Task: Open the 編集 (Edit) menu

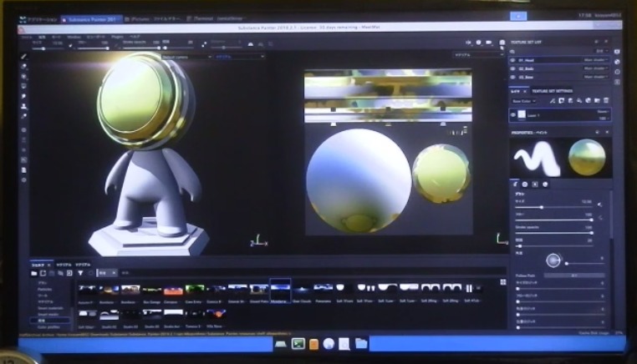Action: pos(42,37)
